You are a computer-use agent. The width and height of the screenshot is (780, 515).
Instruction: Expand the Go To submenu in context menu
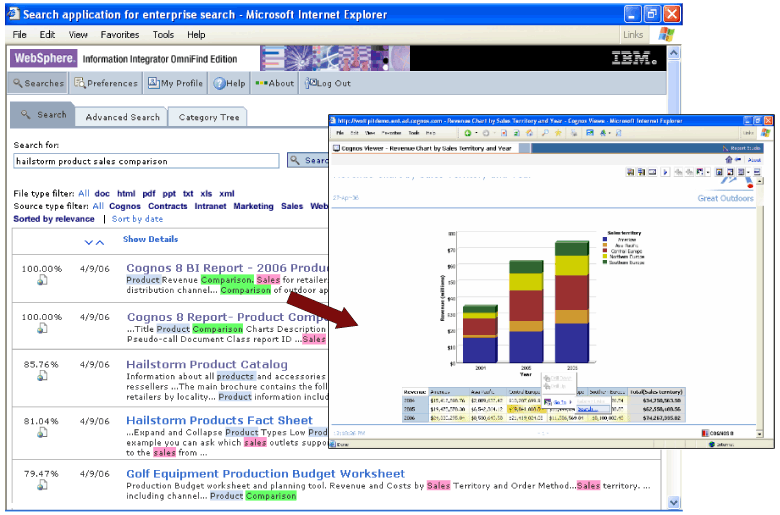[x=571, y=402]
